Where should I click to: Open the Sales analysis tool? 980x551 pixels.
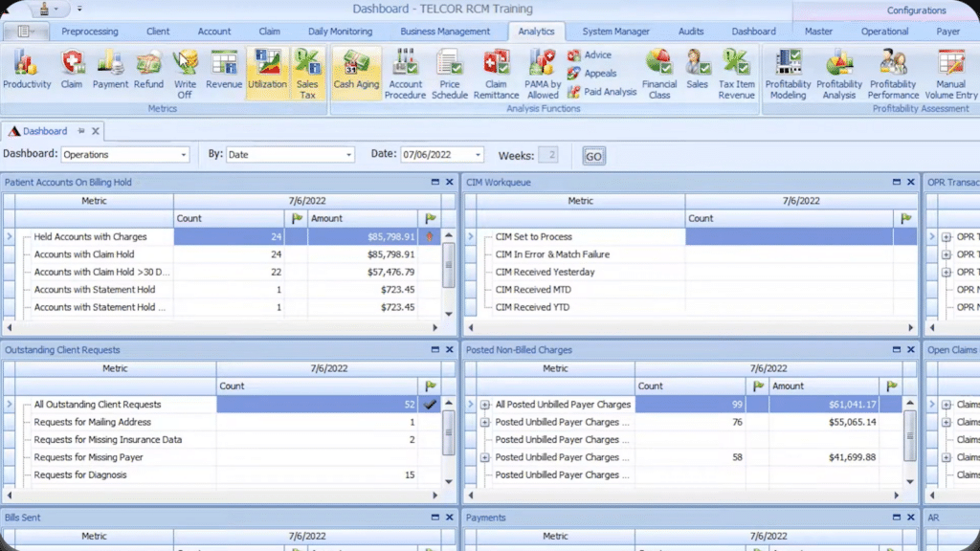coord(697,70)
